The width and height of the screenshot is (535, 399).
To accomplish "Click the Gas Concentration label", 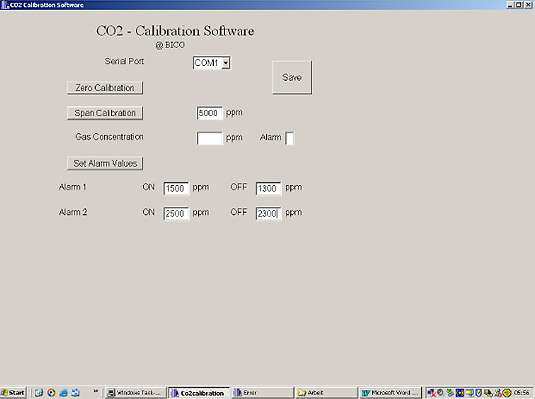I will click(x=109, y=137).
